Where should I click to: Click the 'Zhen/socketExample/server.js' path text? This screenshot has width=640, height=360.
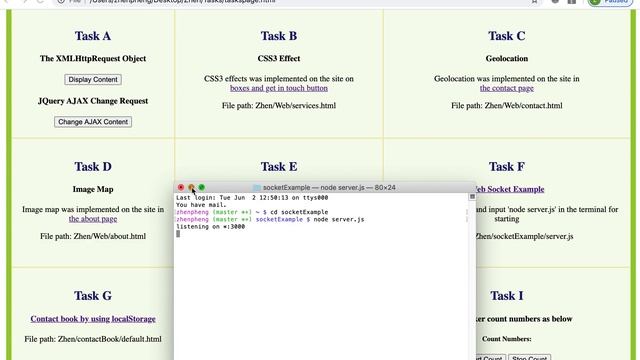point(525,236)
